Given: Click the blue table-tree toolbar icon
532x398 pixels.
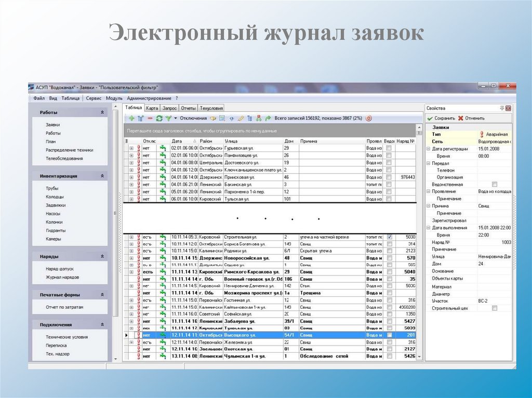Looking at the screenshot, I should (250, 118).
